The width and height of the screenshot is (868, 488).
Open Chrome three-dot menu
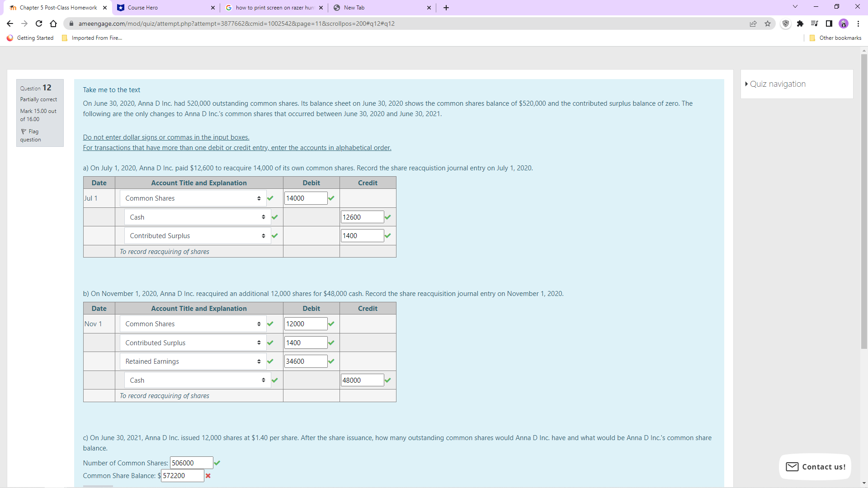(858, 23)
